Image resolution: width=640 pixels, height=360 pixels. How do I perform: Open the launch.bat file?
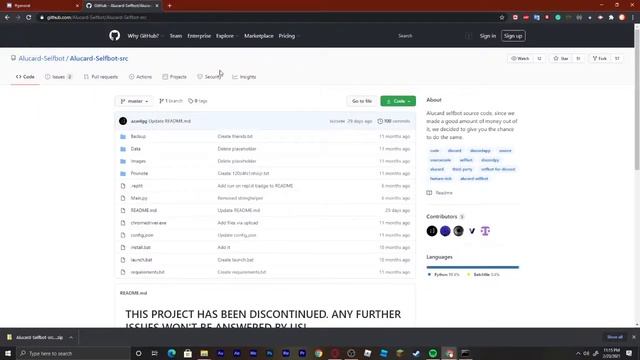coord(141,260)
